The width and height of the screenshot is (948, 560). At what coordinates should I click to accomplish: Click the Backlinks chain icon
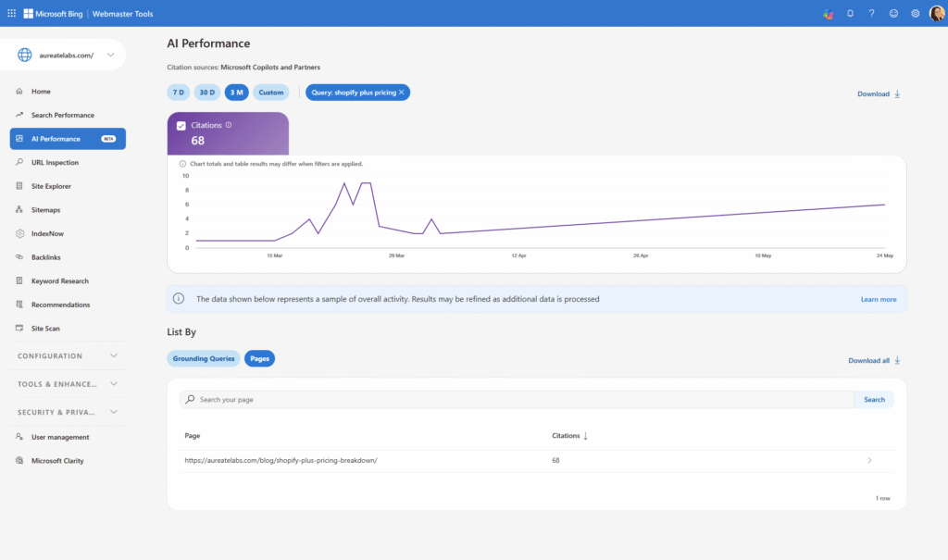point(19,257)
